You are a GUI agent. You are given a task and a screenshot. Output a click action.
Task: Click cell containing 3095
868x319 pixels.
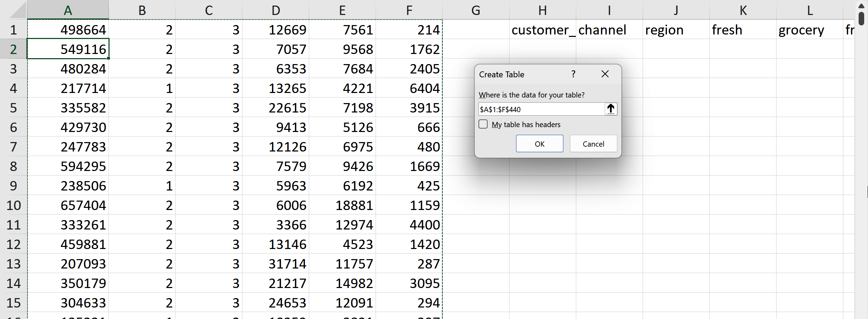(409, 283)
